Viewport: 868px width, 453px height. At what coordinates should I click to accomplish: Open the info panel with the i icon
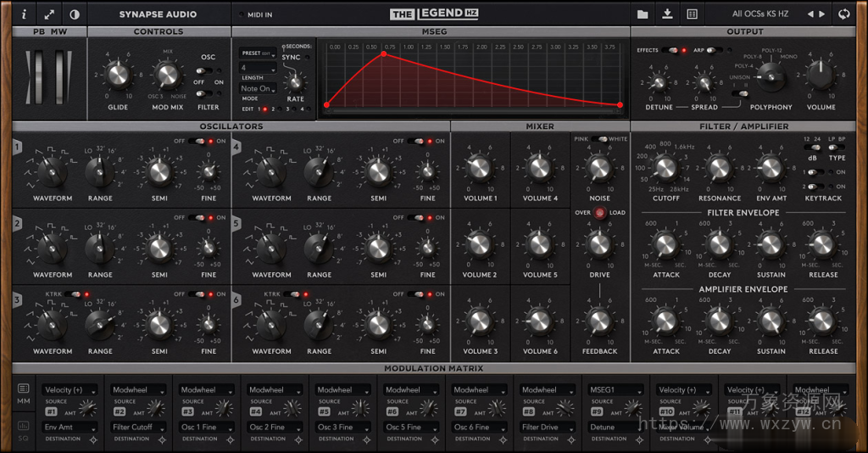pyautogui.click(x=23, y=14)
